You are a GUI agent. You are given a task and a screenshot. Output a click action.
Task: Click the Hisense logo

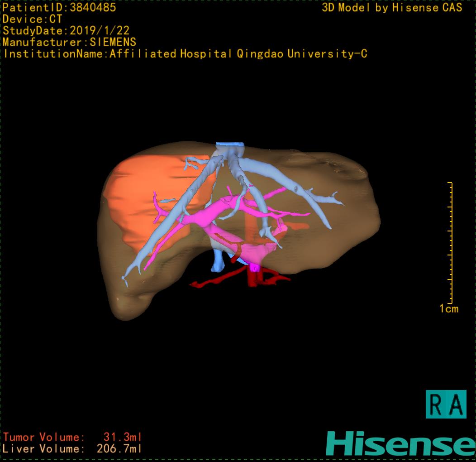tap(400, 443)
